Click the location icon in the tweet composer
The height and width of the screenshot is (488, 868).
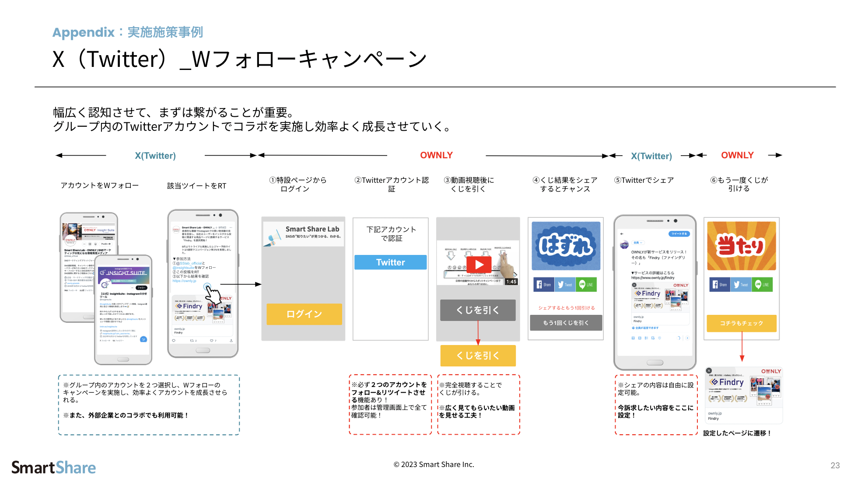point(659,338)
